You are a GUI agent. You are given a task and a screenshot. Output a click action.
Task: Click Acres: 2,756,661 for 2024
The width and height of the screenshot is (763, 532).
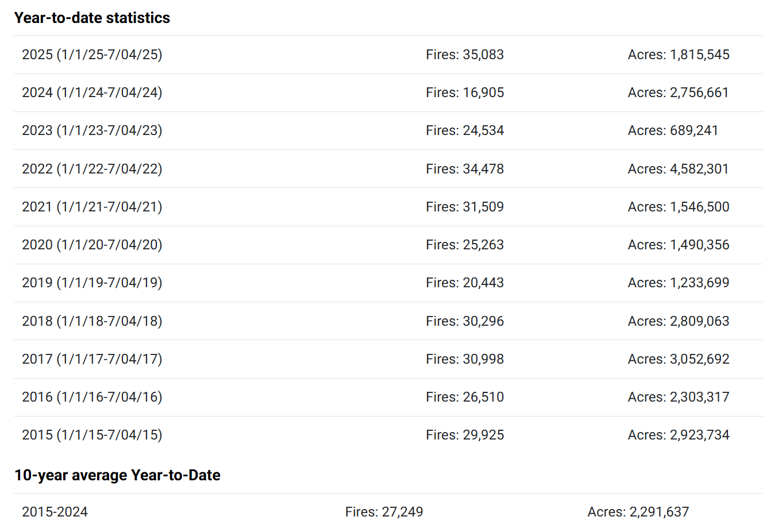click(679, 92)
